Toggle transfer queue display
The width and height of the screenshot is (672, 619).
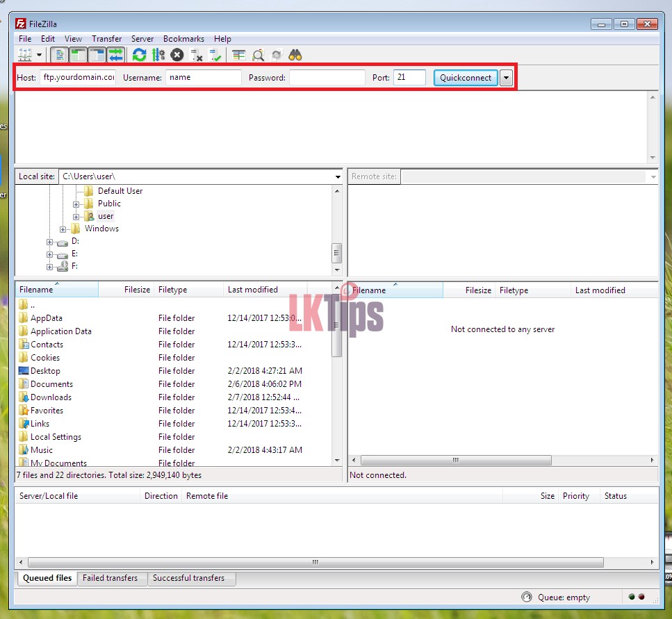pos(116,55)
